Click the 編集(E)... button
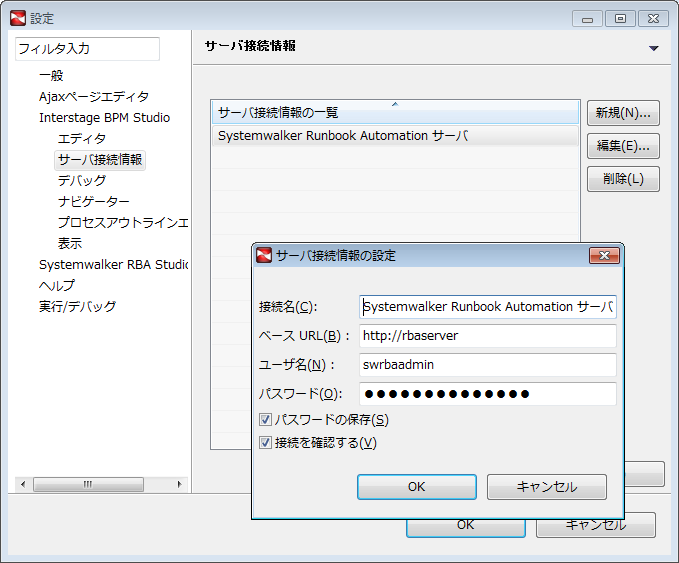Image resolution: width=679 pixels, height=563 pixels. [x=623, y=146]
